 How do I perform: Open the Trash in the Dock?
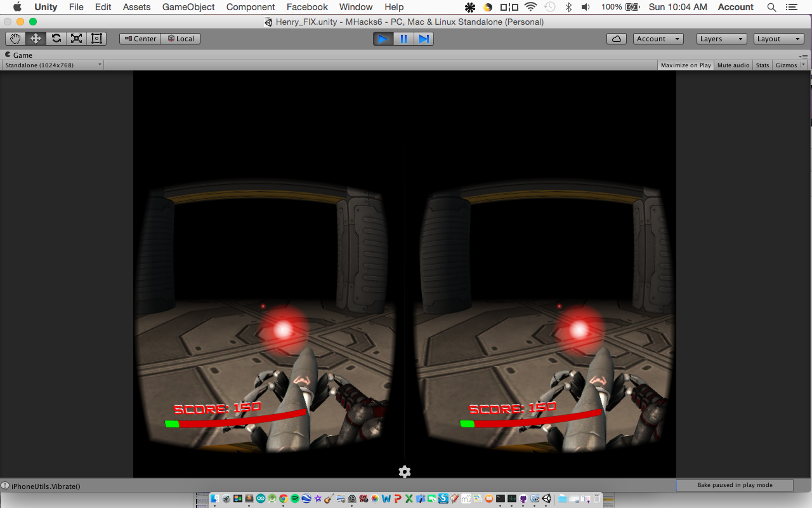[596, 498]
